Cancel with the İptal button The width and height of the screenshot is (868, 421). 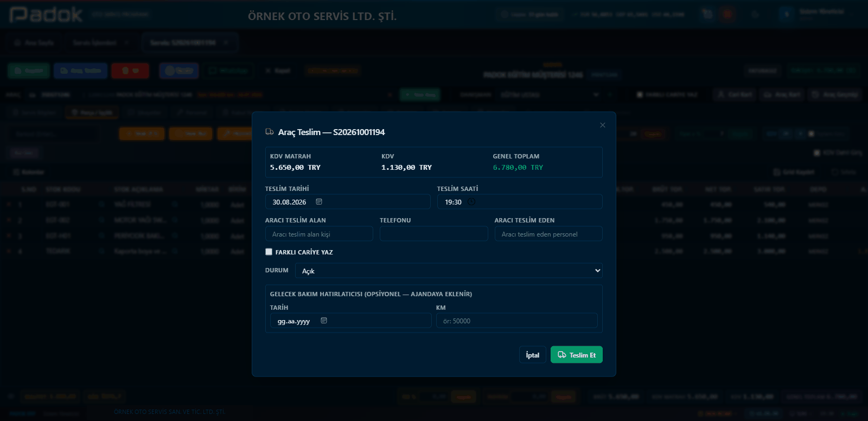[532, 355]
